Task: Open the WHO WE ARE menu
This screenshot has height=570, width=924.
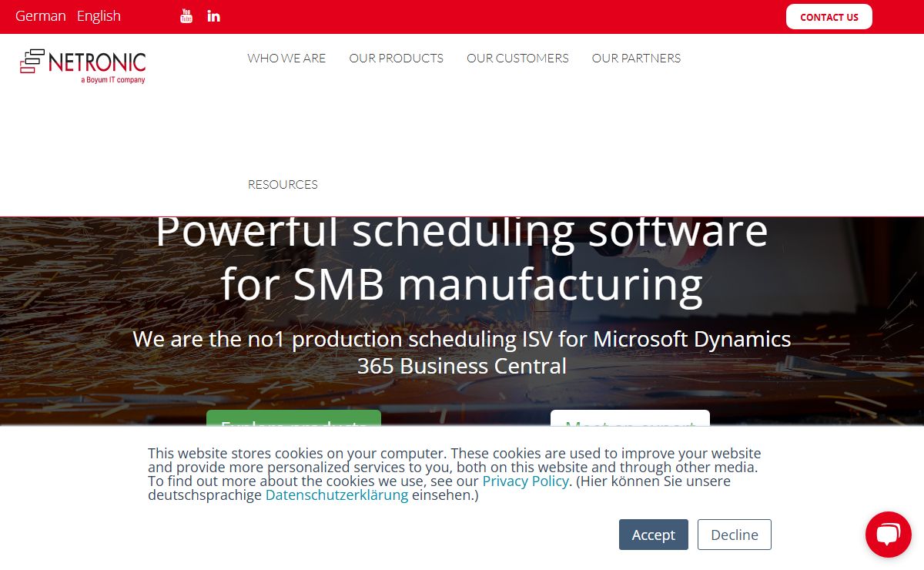Action: coord(286,58)
